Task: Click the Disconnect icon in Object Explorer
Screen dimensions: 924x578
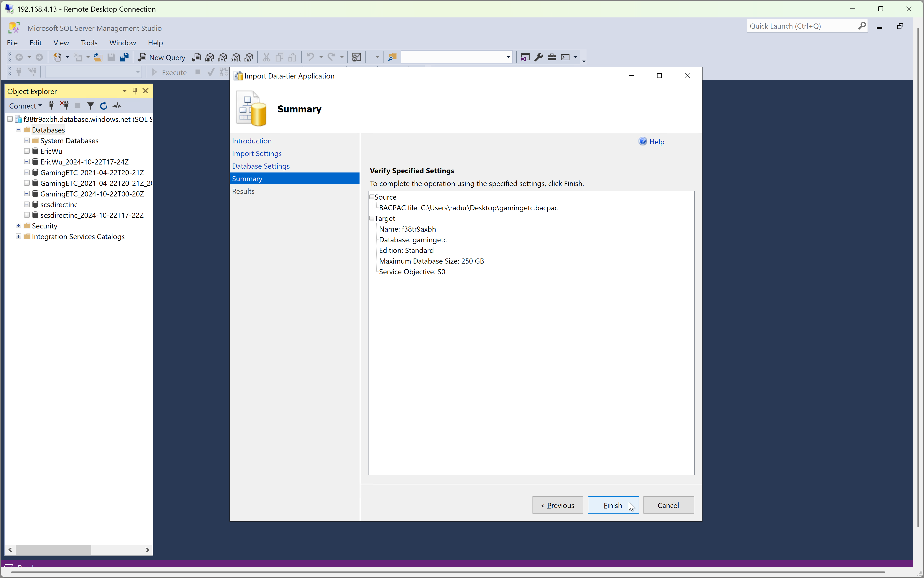Action: (65, 106)
